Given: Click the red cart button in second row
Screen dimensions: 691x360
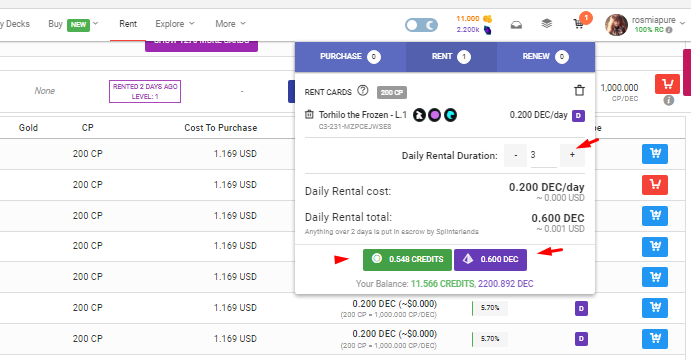Looking at the screenshot, I should click(x=655, y=185).
